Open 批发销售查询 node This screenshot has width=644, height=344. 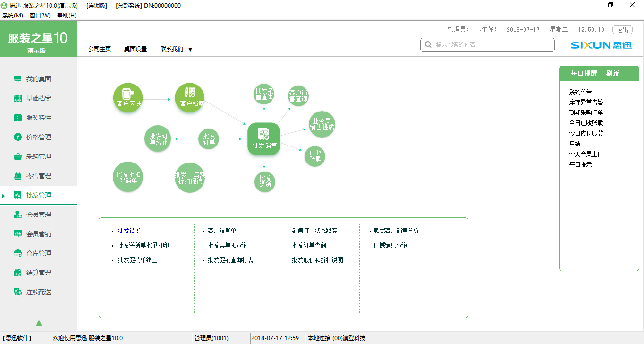click(x=264, y=94)
